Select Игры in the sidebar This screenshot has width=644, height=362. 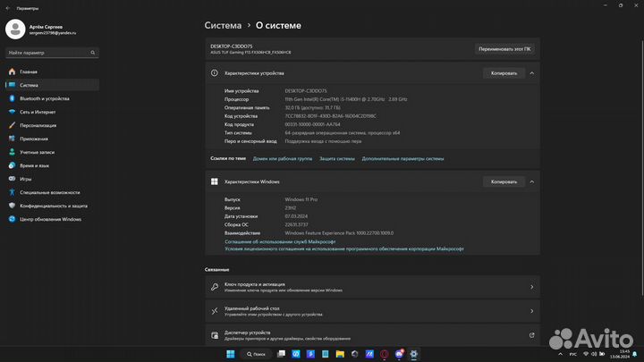point(26,179)
